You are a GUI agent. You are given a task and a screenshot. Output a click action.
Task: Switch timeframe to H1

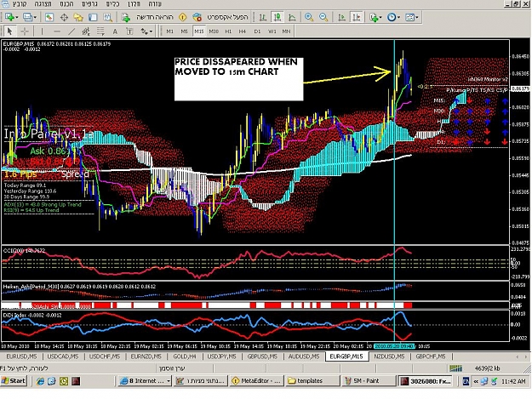pyautogui.click(x=228, y=31)
